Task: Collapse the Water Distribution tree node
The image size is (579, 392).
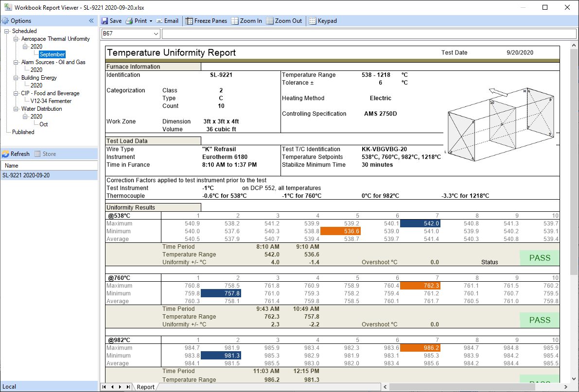Action: pyautogui.click(x=16, y=109)
